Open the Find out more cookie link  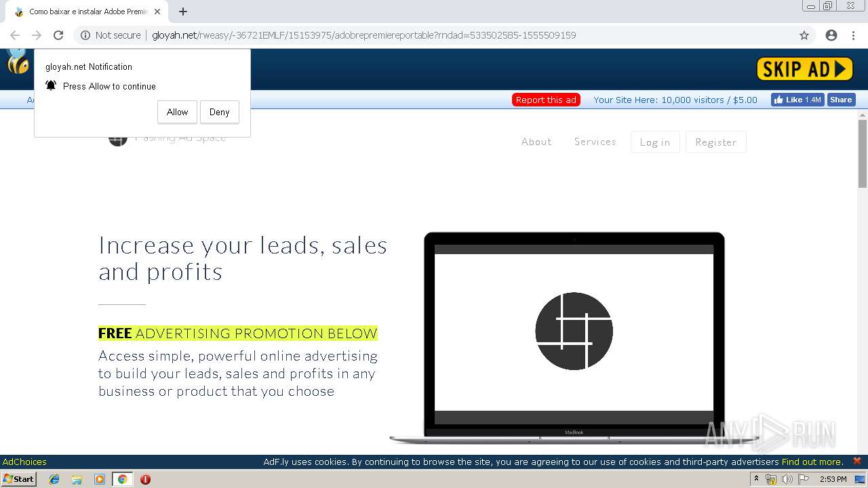click(x=812, y=462)
